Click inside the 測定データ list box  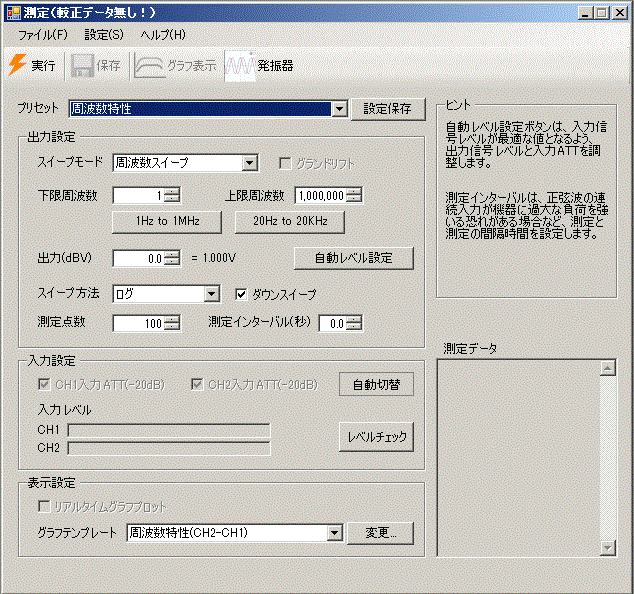(x=518, y=458)
